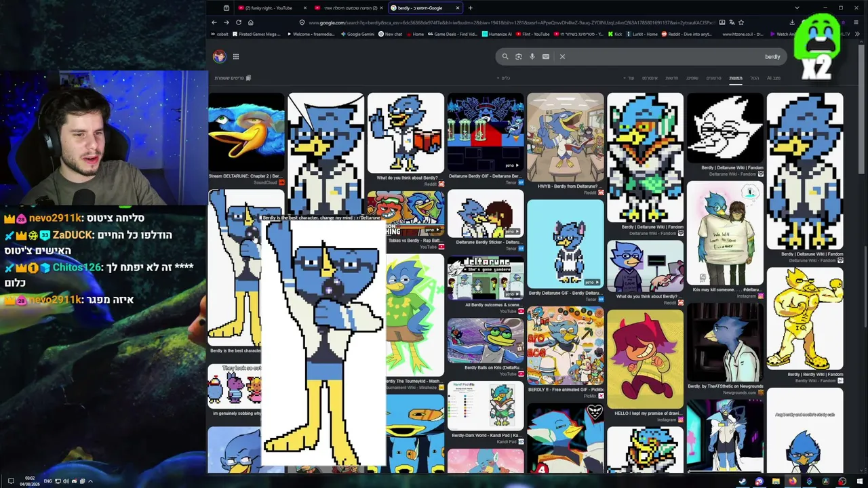
Task: Go back with the browser back arrow
Action: click(x=214, y=22)
